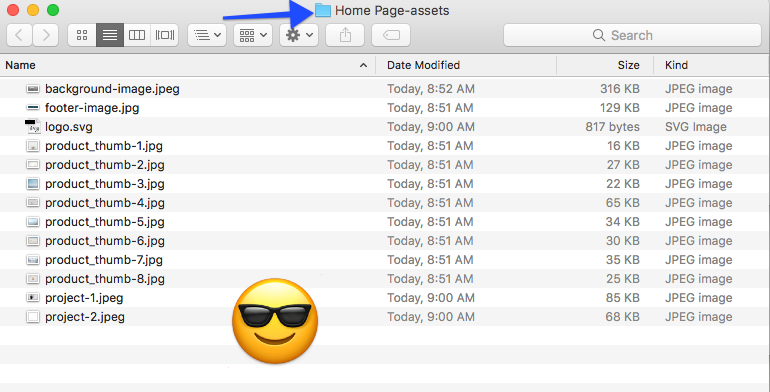Screen dimensions: 770x392
Task: Select product_thumb-1.jpg file icon
Action: pyautogui.click(x=33, y=146)
